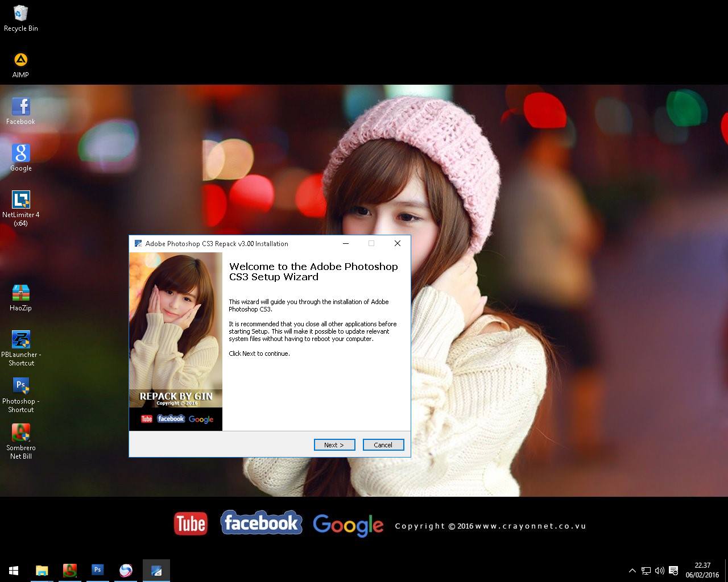Open the Recycle Bin desktop icon
The height and width of the screenshot is (582, 728).
click(21, 18)
